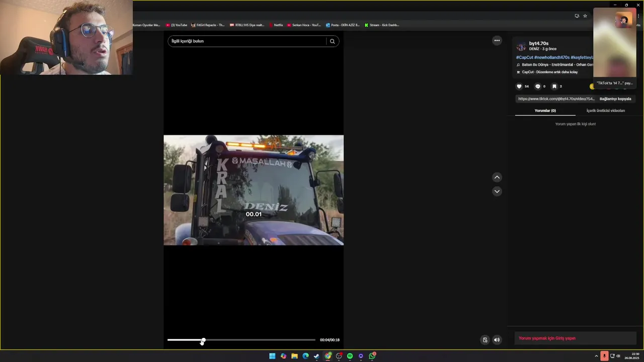Switch to Chrome in the taskbar
Viewport: 644px width, 362px height.
328,356
